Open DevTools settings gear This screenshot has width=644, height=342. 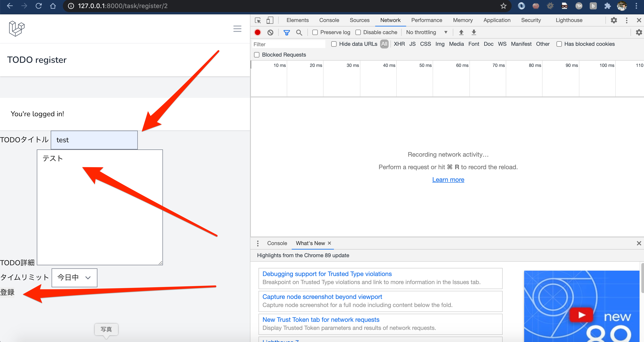614,20
